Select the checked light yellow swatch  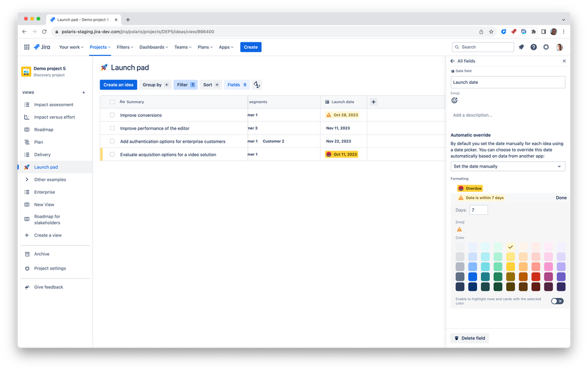tap(510, 247)
